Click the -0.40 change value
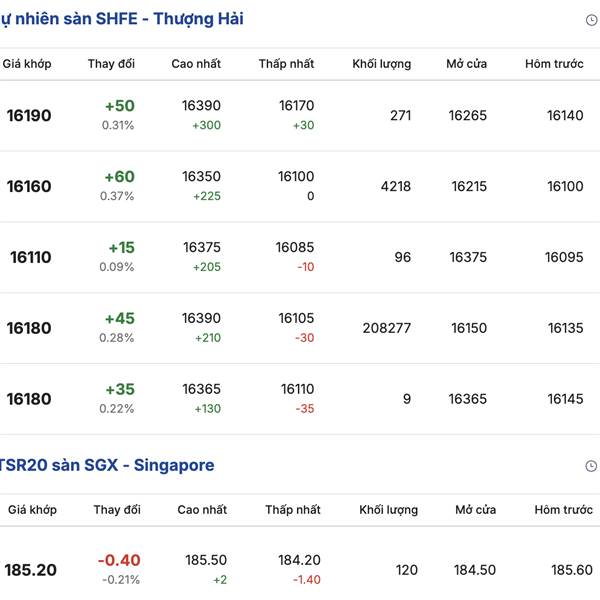This screenshot has width=600, height=600. coord(119,561)
